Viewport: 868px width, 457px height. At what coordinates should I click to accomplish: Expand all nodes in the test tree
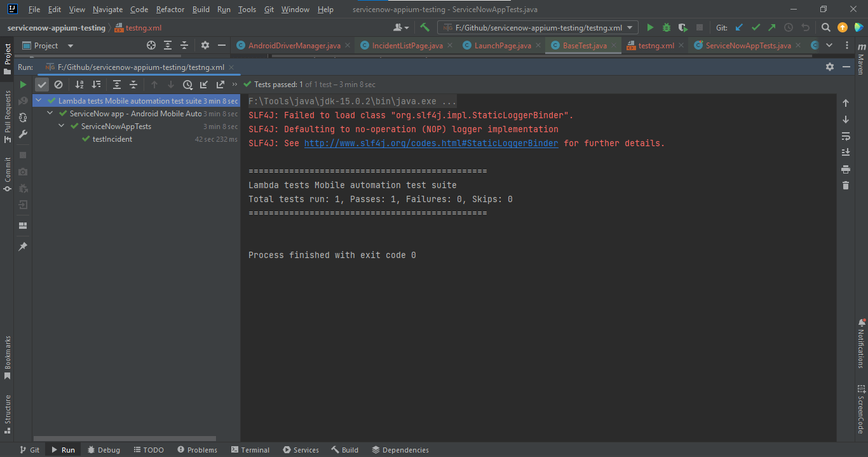coord(117,84)
